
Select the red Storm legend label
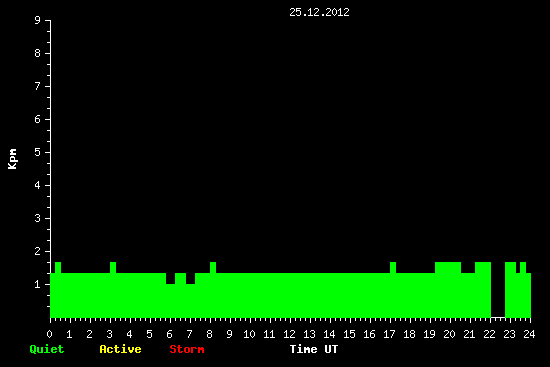pos(187,349)
